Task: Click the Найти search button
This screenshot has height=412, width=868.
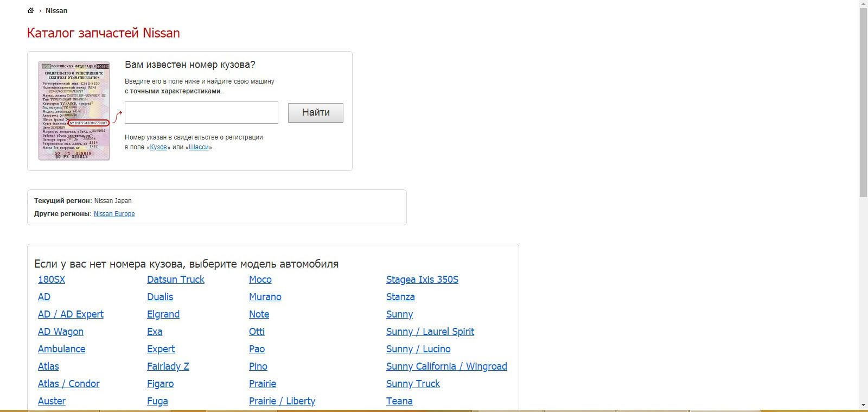Action: pyautogui.click(x=316, y=112)
